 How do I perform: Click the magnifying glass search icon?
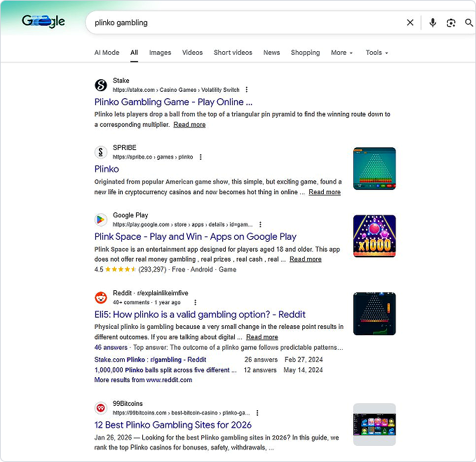coord(469,22)
